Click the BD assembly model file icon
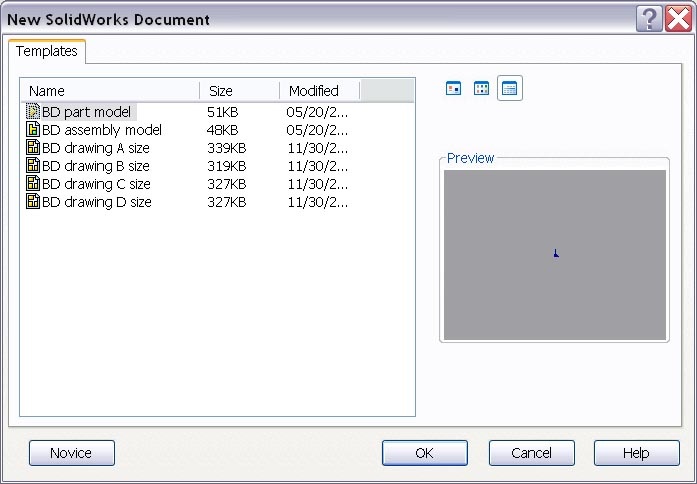Screen dimensions: 697x484 coord(33,130)
